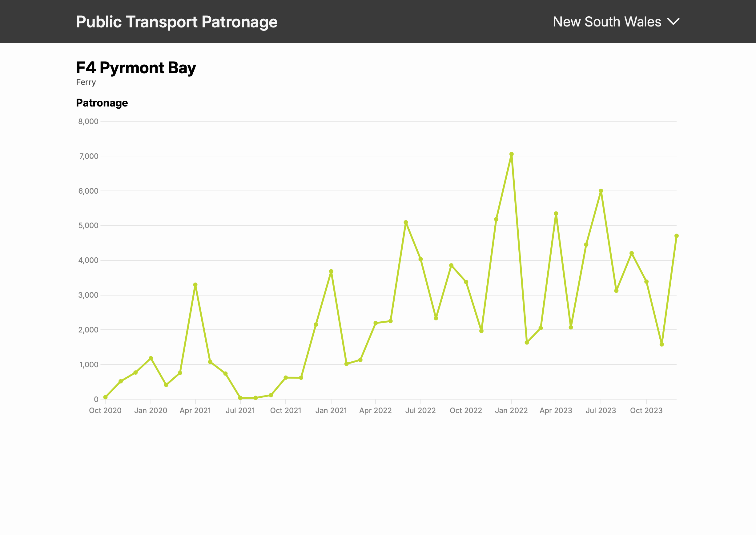756x535 pixels.
Task: Click the Apr 2023 data point
Action: pos(556,213)
